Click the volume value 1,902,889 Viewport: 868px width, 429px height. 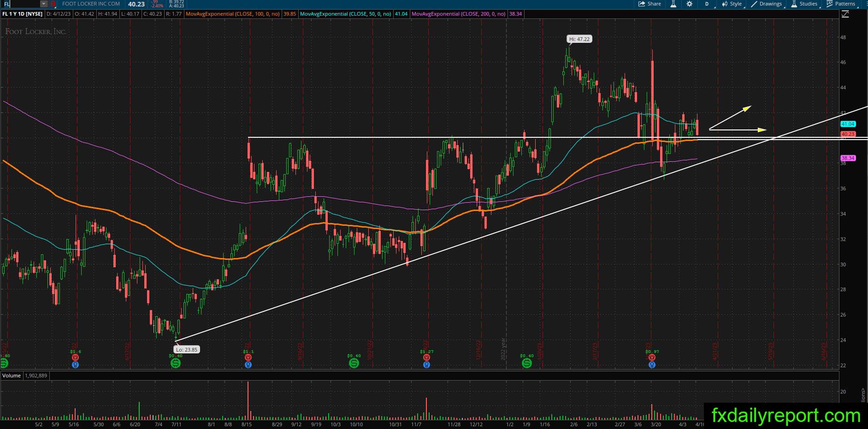pos(36,376)
